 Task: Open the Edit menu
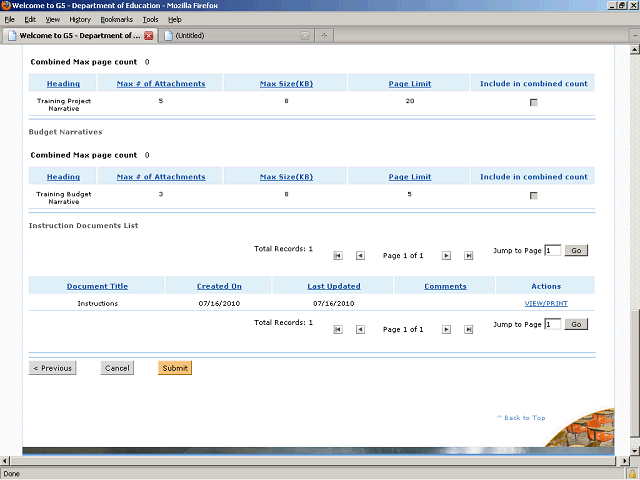[30, 19]
